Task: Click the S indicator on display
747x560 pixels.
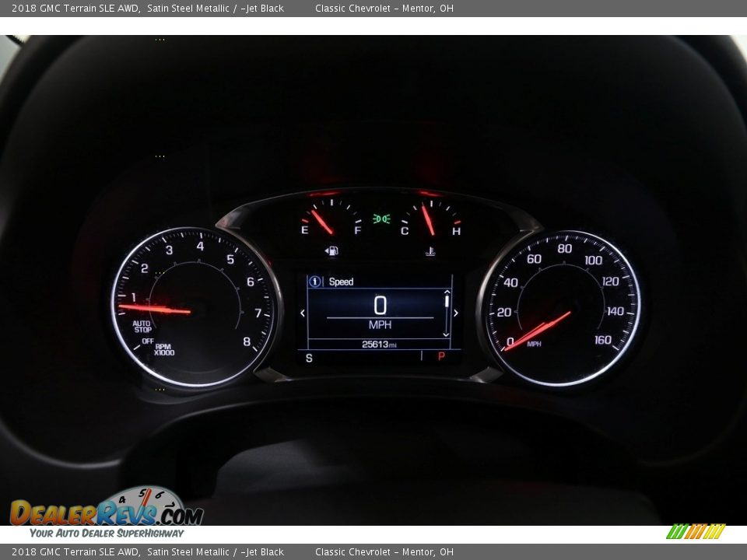Action: 309,358
